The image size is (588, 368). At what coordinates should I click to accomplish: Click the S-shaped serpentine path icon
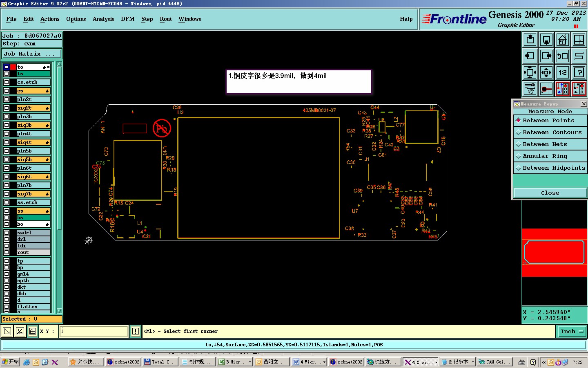579,56
